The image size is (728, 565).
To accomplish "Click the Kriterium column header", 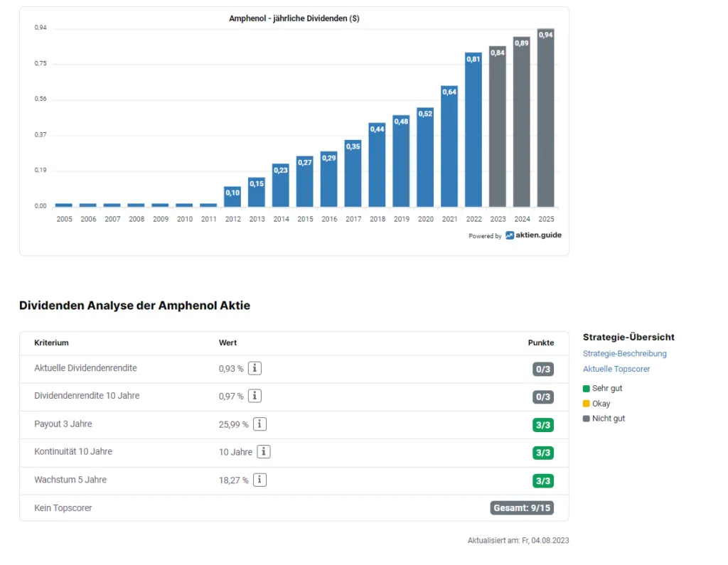I will 51,343.
